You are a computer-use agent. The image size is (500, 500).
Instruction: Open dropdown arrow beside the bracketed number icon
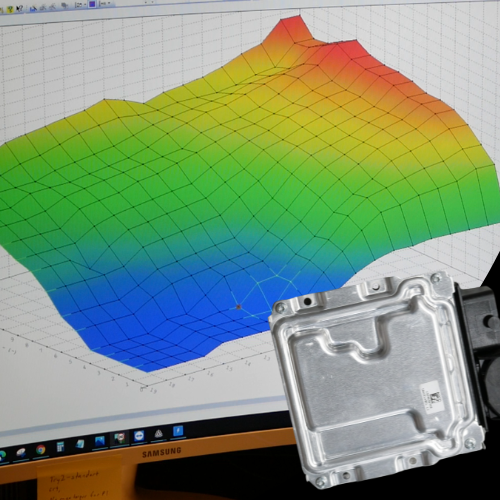click(x=85, y=4)
